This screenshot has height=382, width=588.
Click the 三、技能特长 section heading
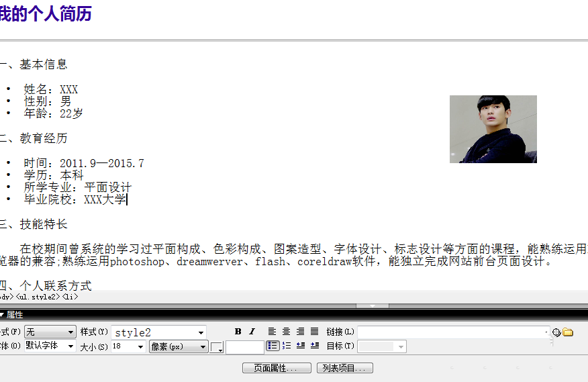click(34, 224)
